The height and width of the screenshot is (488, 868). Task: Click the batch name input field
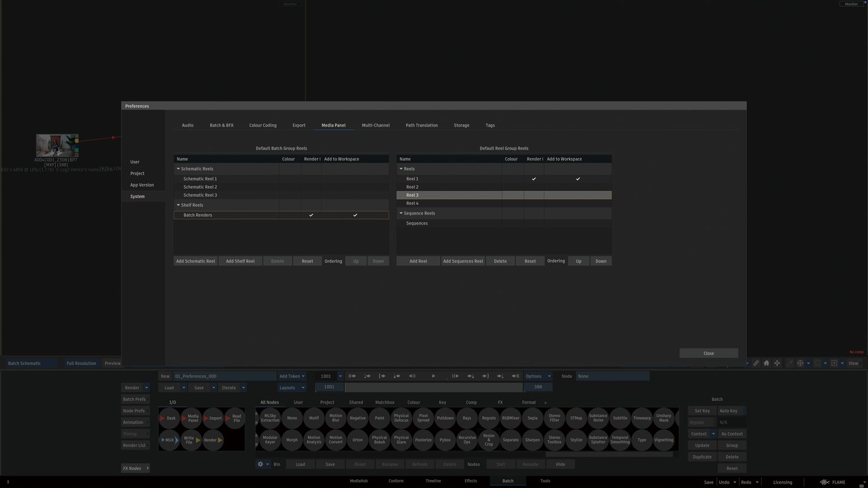pyautogui.click(x=224, y=376)
